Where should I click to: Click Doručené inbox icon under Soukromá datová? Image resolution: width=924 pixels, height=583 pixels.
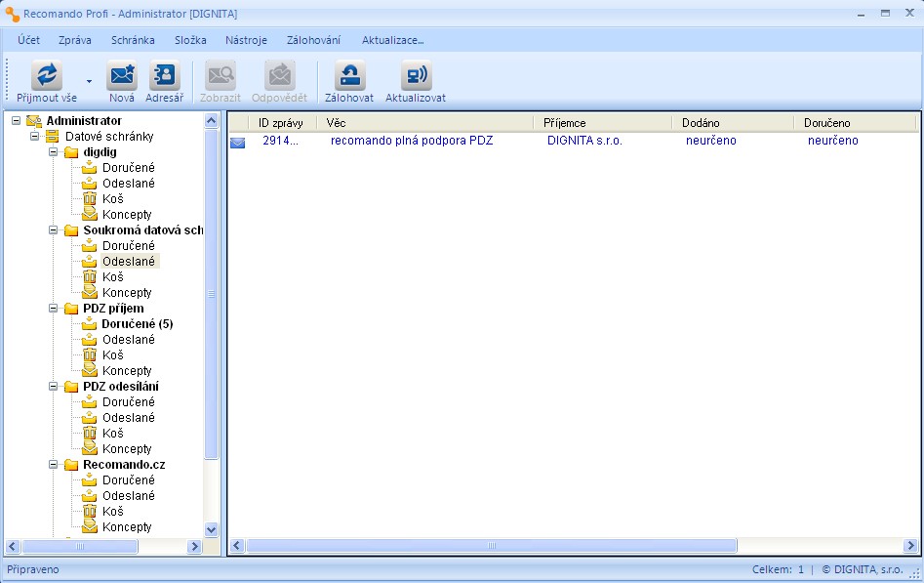point(90,245)
